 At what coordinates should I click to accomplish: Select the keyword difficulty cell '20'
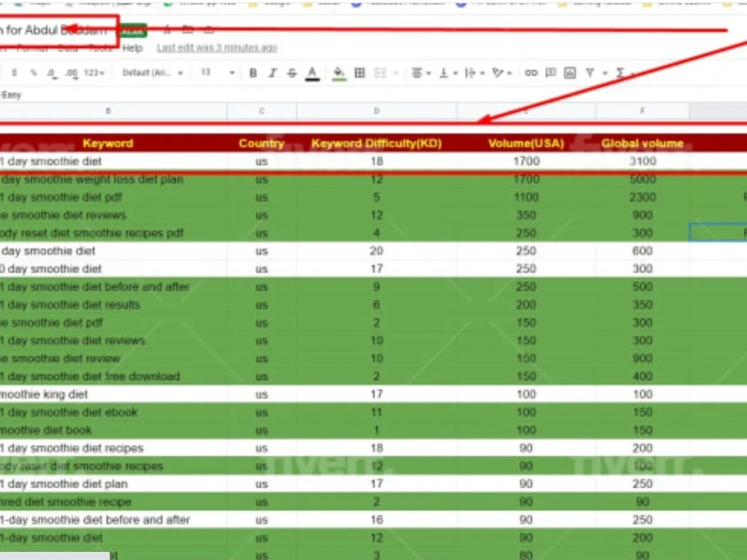376,251
